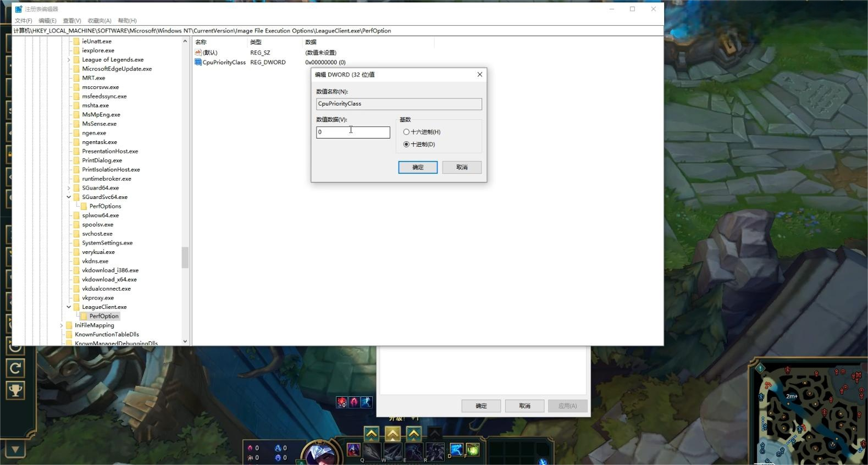Click the CpuPriorityClass DWORD value icon
Viewport: 868px width, 465px height.
pos(198,62)
